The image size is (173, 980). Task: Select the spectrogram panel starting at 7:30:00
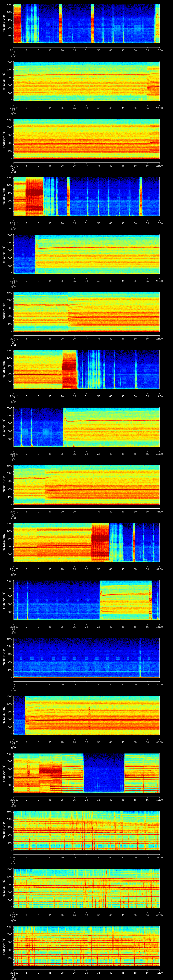click(x=87, y=485)
